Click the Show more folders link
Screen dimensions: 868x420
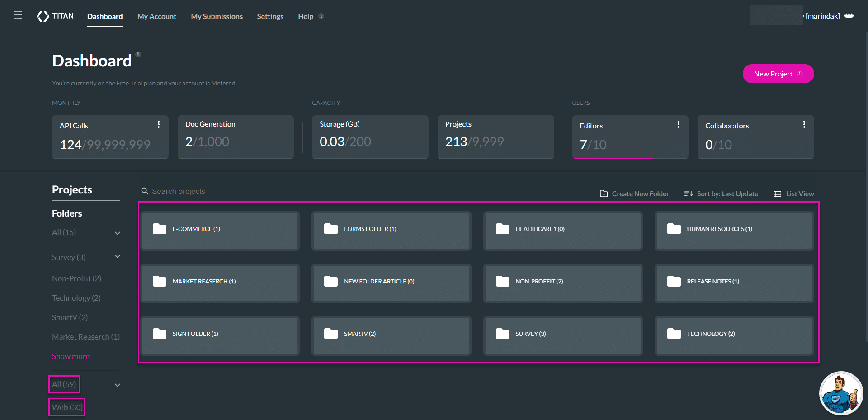[71, 356]
